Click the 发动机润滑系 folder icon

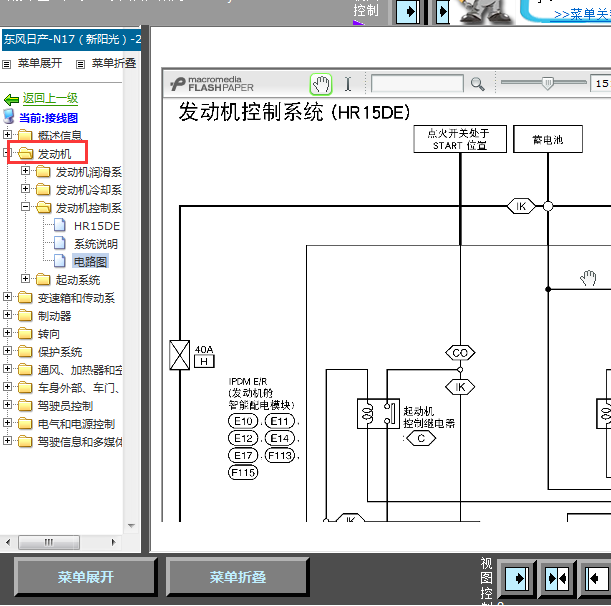(43, 171)
